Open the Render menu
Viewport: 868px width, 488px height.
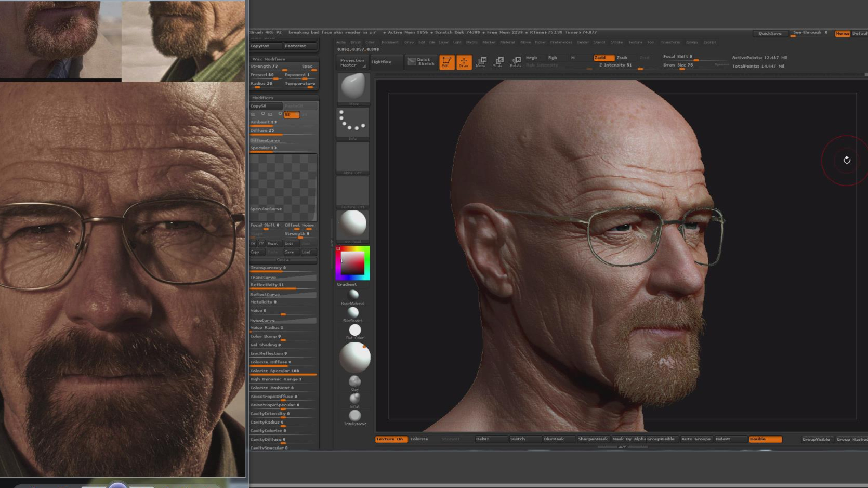click(x=583, y=42)
